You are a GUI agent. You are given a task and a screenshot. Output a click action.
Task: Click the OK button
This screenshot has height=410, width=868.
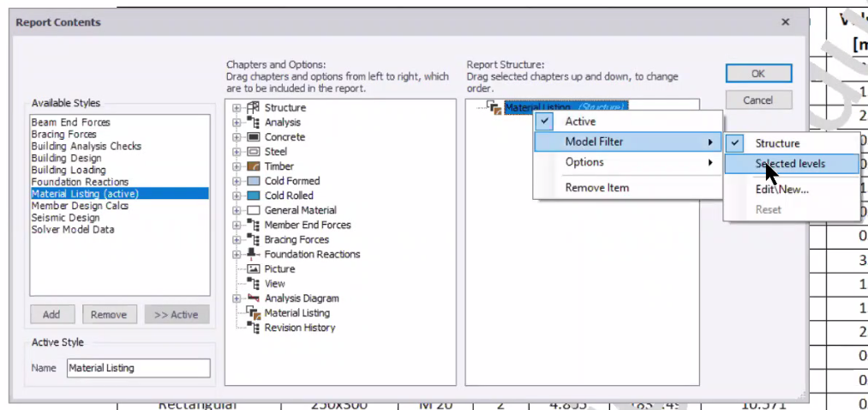click(x=758, y=74)
